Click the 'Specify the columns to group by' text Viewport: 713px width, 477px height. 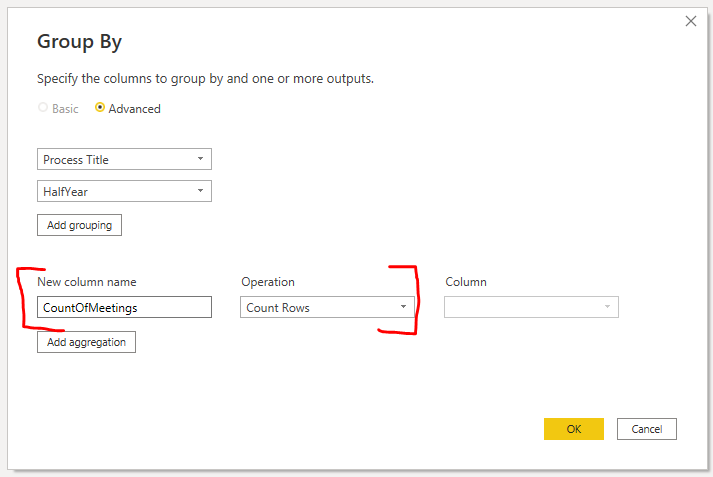[205, 79]
